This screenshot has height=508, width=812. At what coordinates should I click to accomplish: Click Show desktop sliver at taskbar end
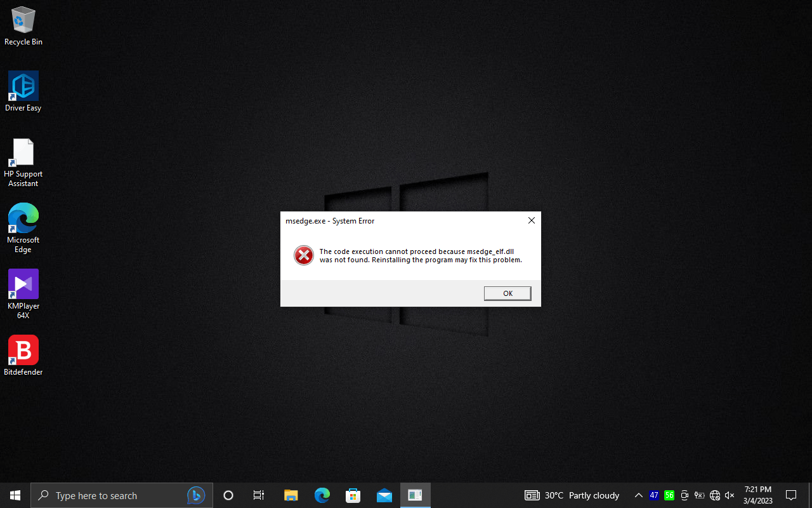point(810,495)
